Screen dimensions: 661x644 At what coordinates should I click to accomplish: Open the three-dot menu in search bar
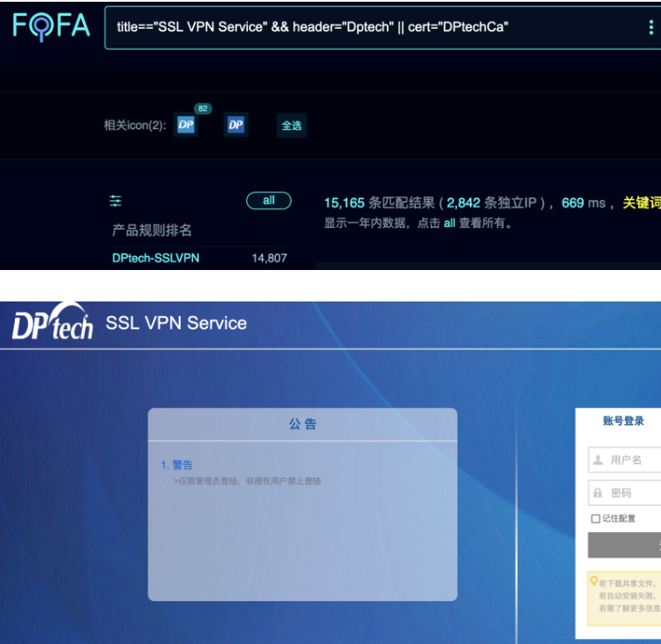point(651,28)
